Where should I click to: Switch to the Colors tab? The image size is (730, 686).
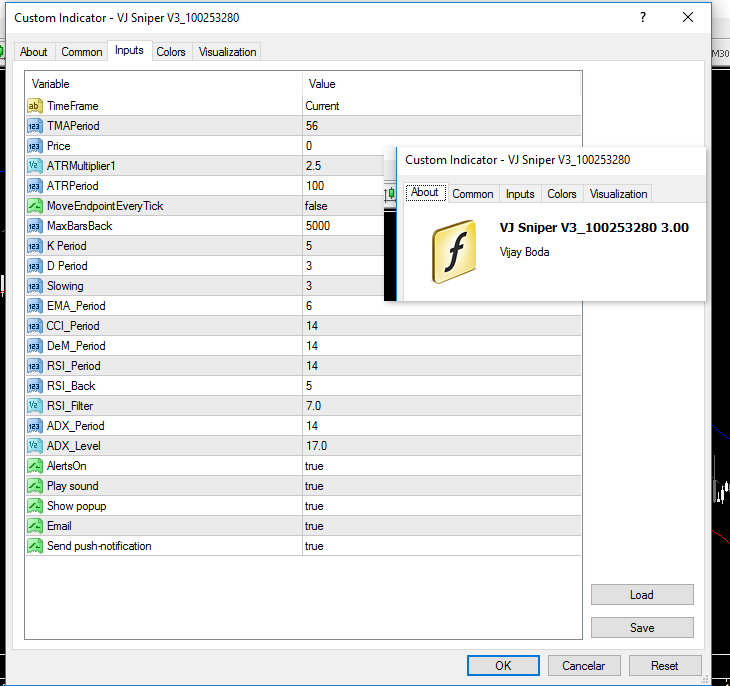pyautogui.click(x=171, y=52)
